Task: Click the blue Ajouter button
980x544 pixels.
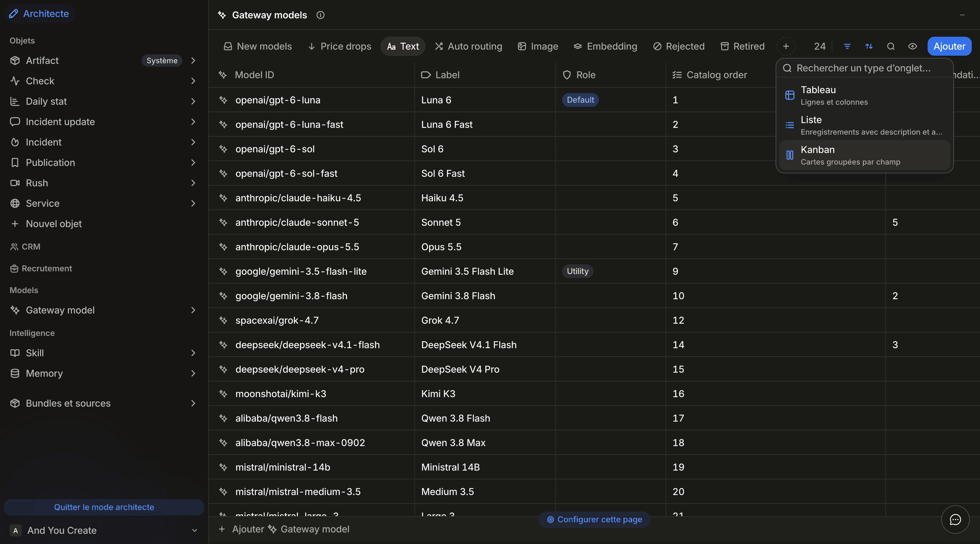Action: (x=949, y=46)
